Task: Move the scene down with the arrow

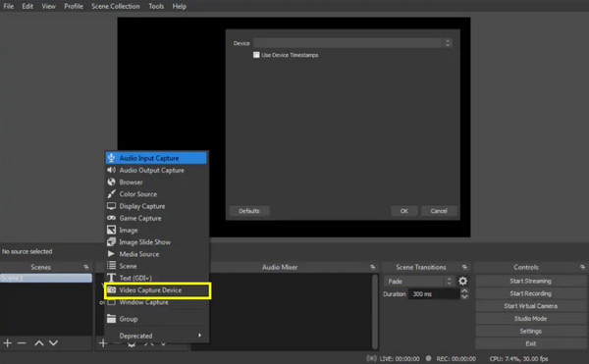Action: pos(53,343)
